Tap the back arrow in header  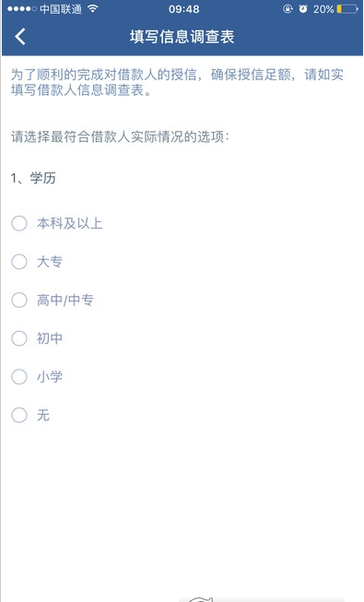pos(20,37)
